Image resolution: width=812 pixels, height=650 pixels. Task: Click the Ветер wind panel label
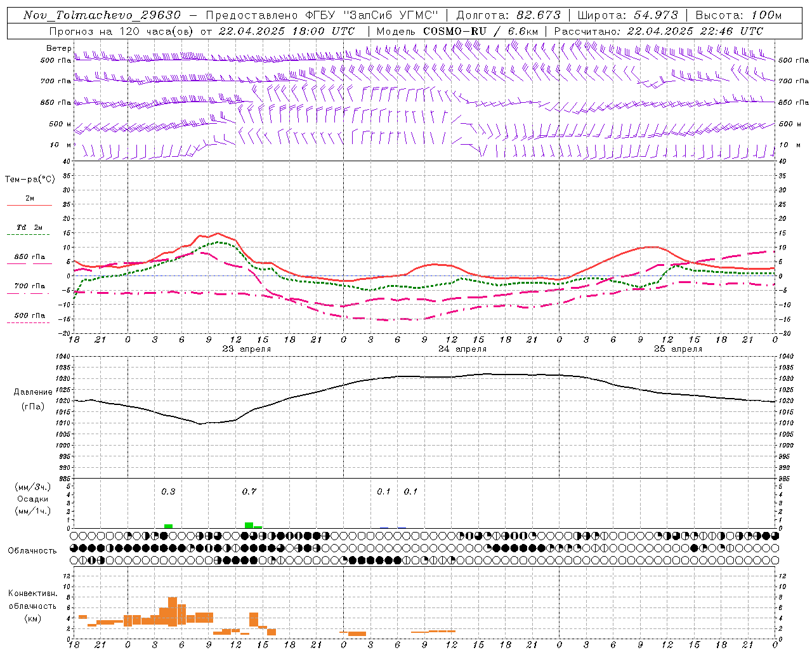(59, 48)
